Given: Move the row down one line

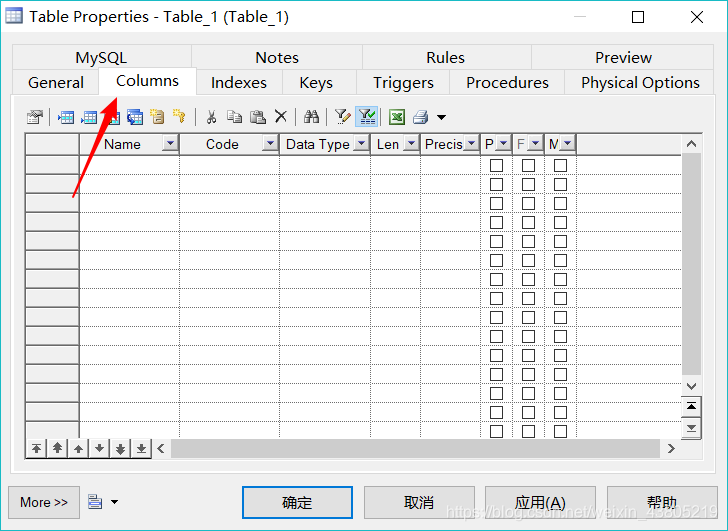Looking at the screenshot, I should pos(99,448).
